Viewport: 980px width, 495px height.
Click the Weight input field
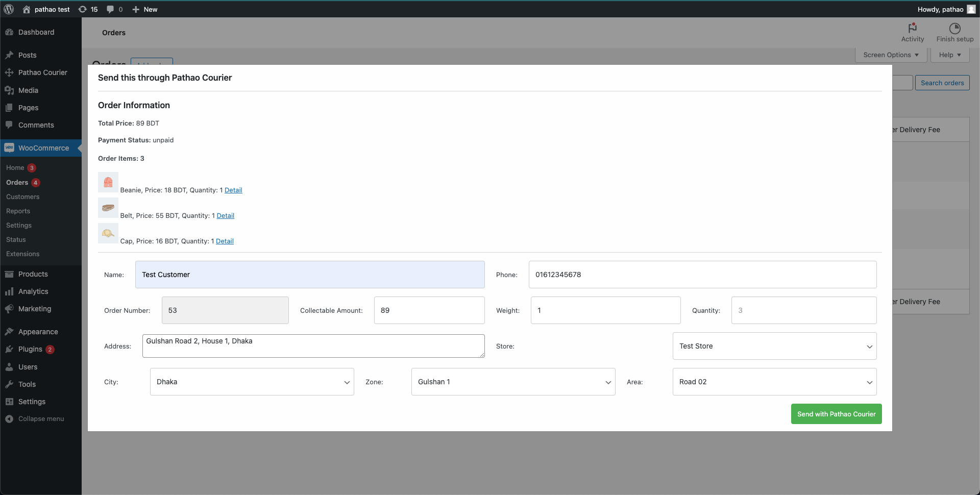[x=605, y=310]
